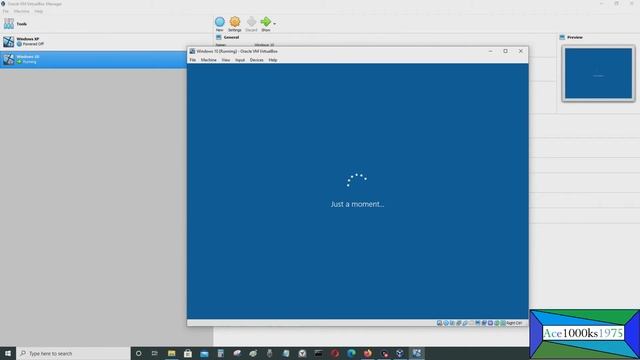This screenshot has width=640, height=360.
Task: Minimize the Windows 10 VM window
Action: (490, 51)
